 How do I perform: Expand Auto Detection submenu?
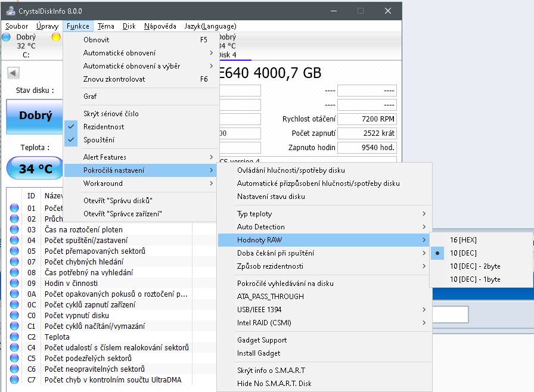[325, 226]
